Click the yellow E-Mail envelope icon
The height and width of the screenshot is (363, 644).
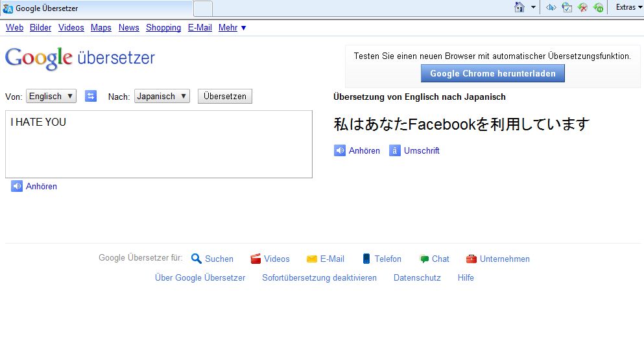[x=312, y=259]
